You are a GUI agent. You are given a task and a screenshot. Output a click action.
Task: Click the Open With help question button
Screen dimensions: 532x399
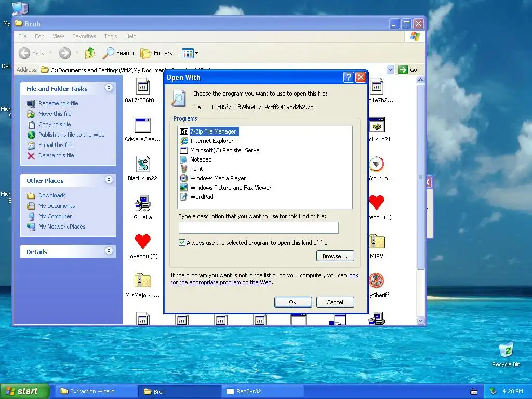(x=349, y=78)
